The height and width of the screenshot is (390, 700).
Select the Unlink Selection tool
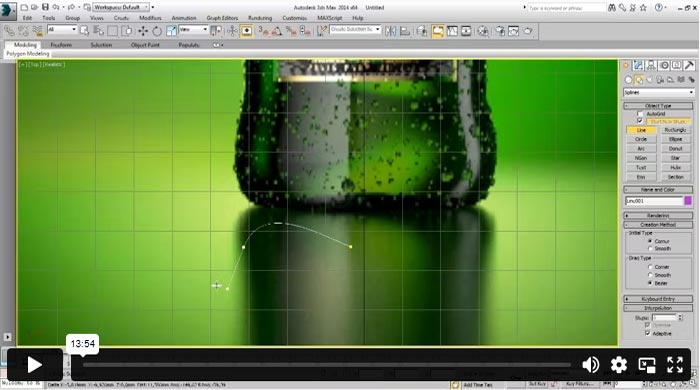23,31
